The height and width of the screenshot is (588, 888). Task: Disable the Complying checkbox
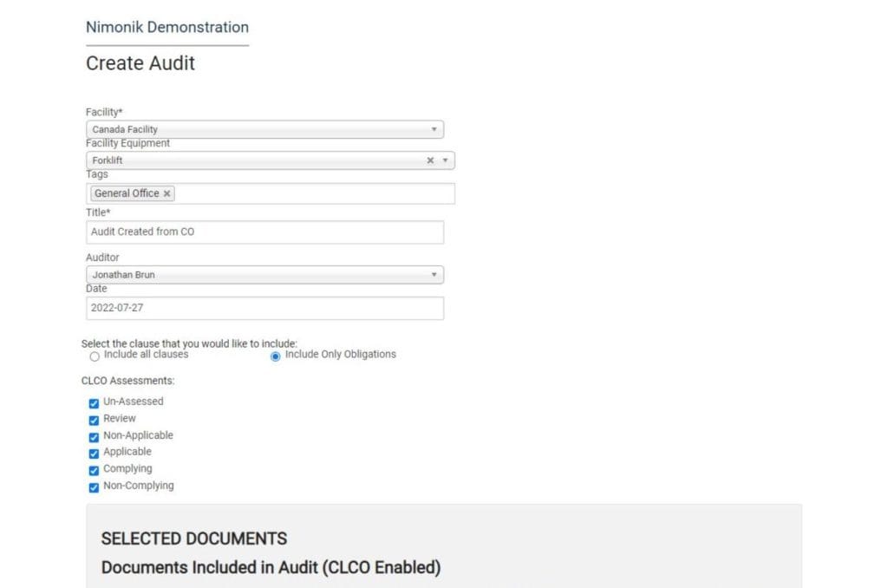94,470
